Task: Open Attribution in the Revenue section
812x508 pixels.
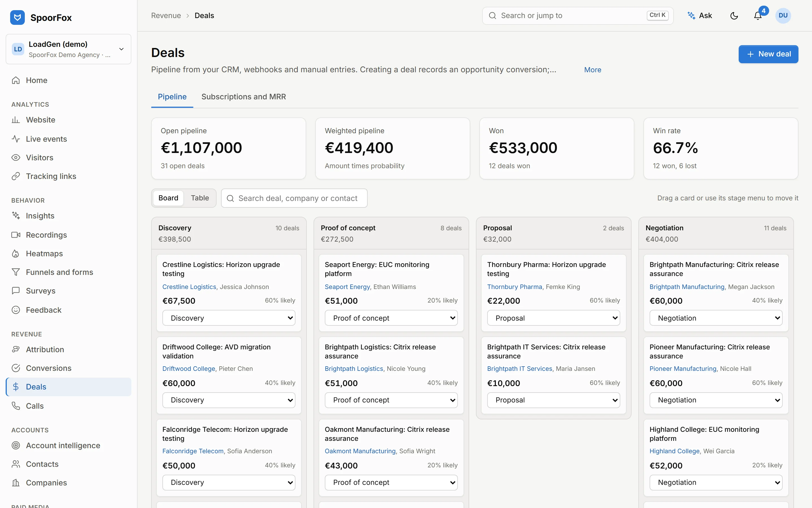Action: 69,349
